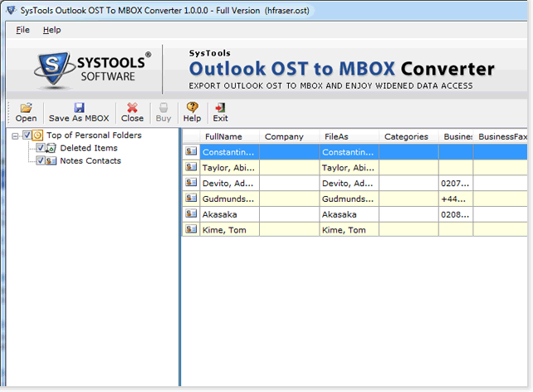Click the 0207... business phone cell
This screenshot has height=392, width=533.
456,184
